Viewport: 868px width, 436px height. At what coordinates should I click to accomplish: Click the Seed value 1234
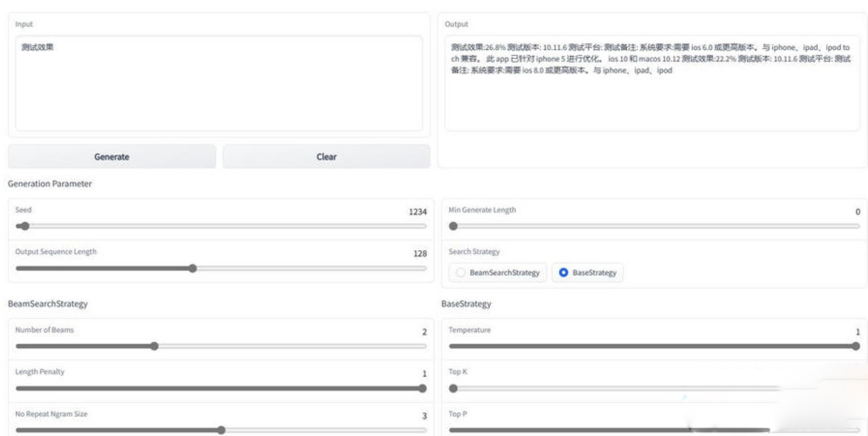(418, 212)
